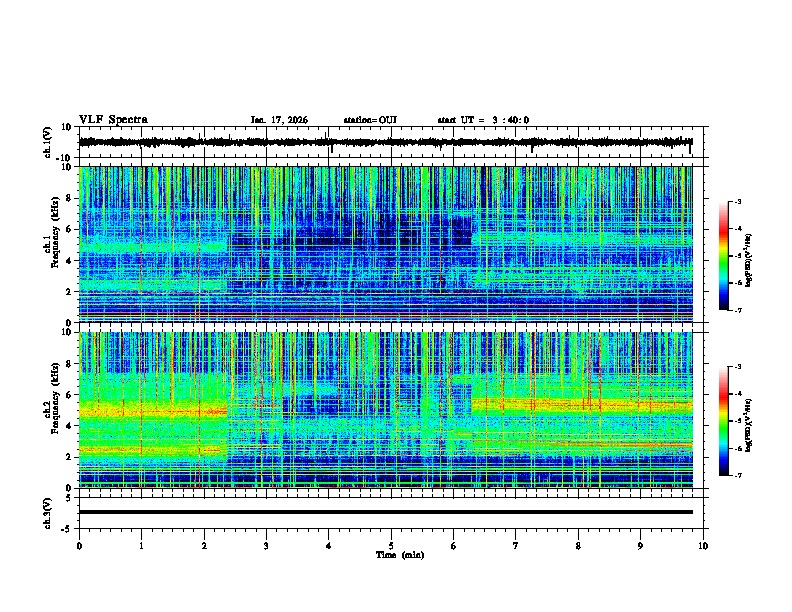This screenshot has width=792, height=612.
Task: Click the "ch.2 Frequency (kHz)" axis label
Action: coord(51,398)
